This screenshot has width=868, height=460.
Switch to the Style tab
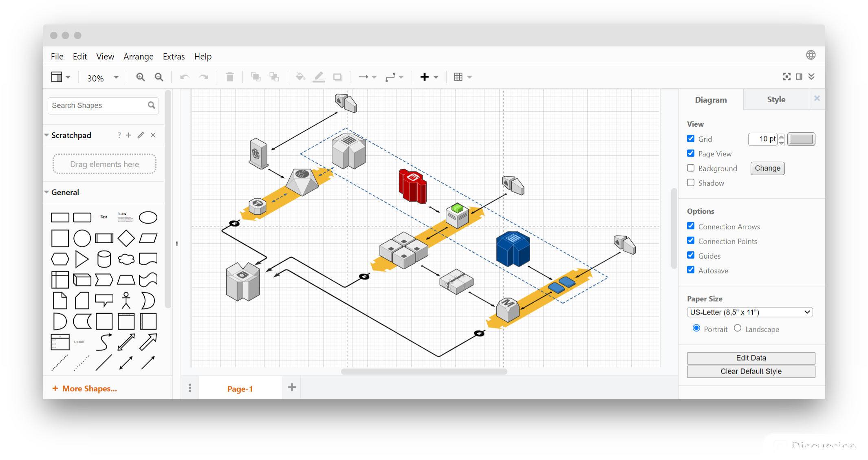(776, 99)
